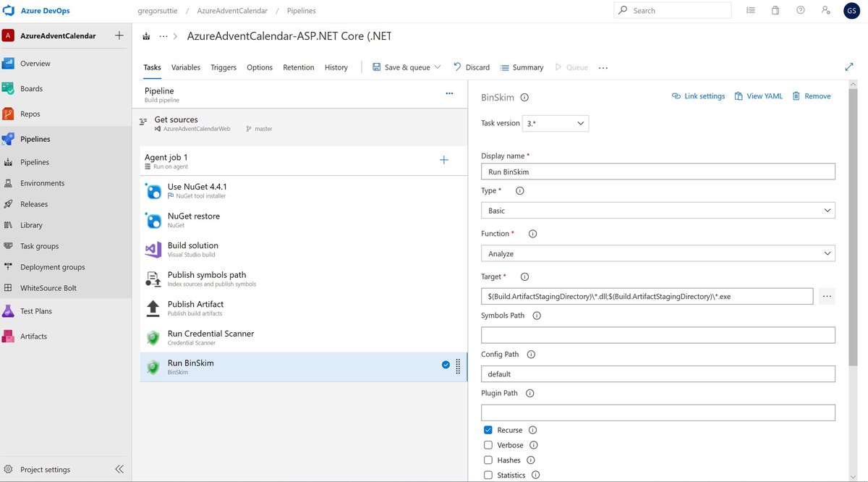The width and height of the screenshot is (868, 482).
Task: Open the Function dropdown showing Analyze
Action: [x=658, y=254]
